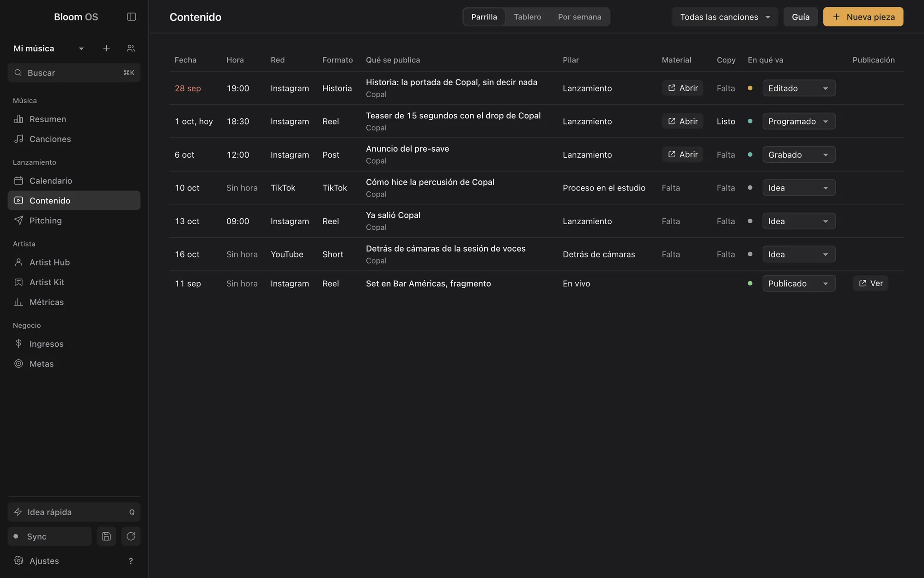Open team members icon in sidebar
This screenshot has width=924, height=578.
[x=131, y=48]
